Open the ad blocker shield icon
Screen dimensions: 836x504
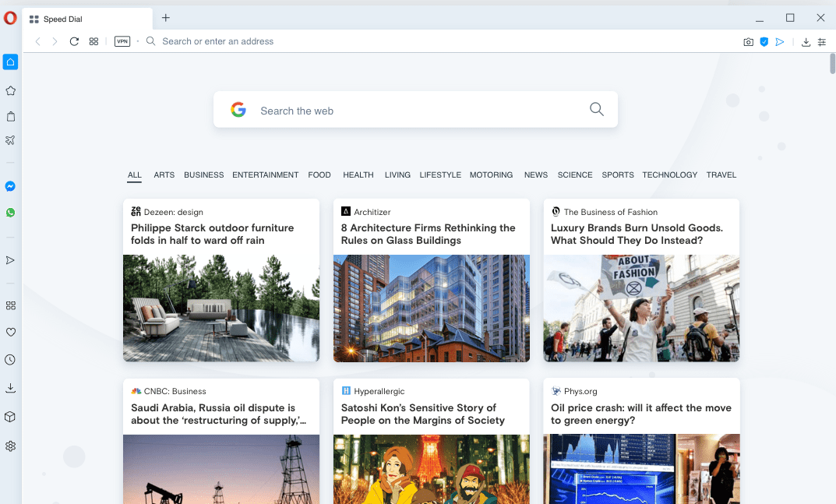pos(764,42)
